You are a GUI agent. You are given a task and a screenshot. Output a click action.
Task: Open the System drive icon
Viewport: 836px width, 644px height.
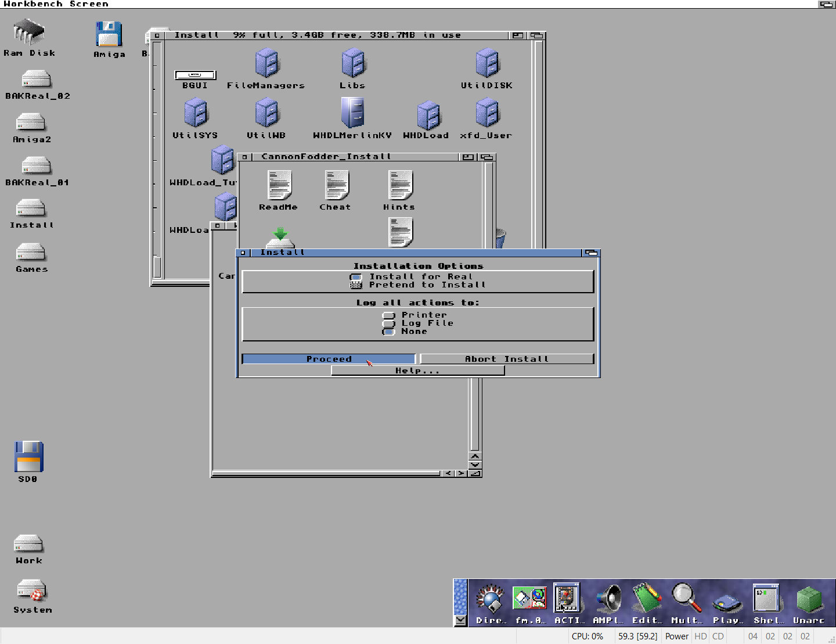click(31, 591)
